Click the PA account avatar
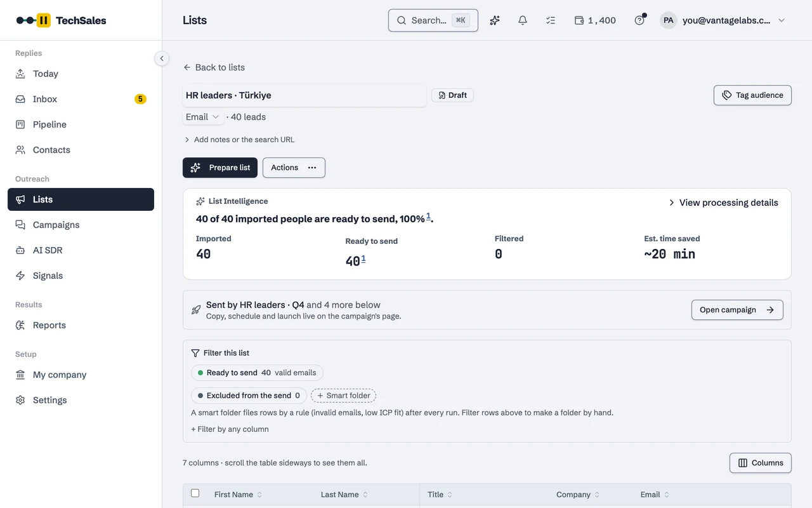Image resolution: width=812 pixels, height=508 pixels. pyautogui.click(x=668, y=20)
